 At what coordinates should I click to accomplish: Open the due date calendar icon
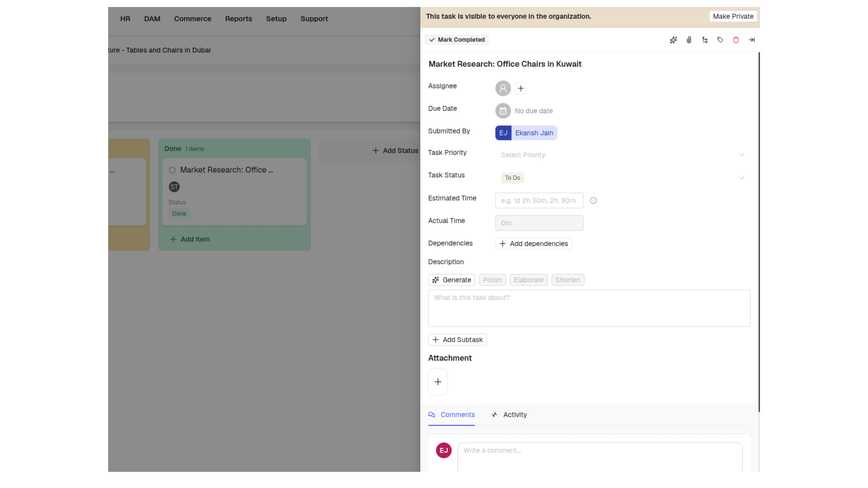[503, 111]
